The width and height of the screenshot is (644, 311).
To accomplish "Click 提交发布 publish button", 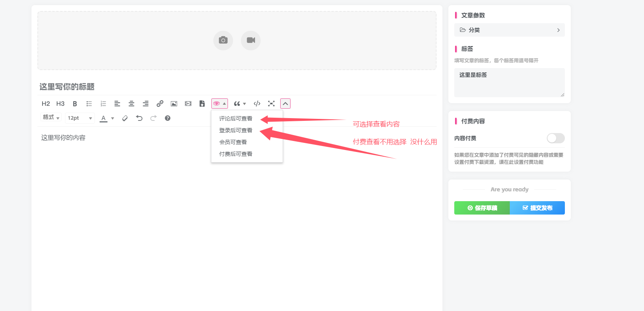I will pyautogui.click(x=537, y=208).
